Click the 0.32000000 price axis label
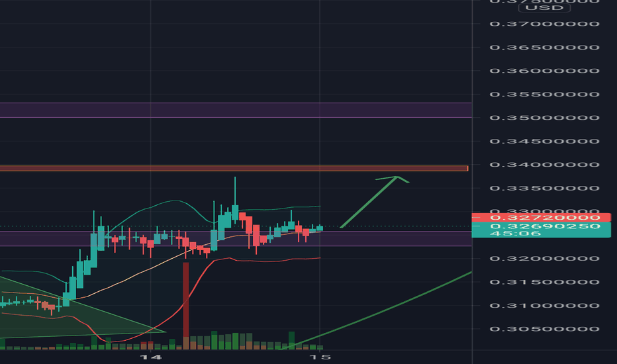This screenshot has width=617, height=364. pos(545,259)
